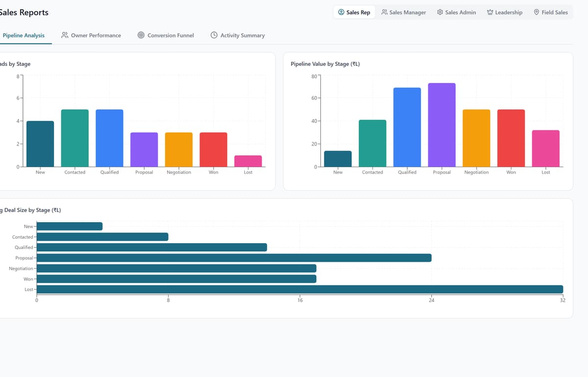Click the Pipeline Value by Stage (₹L) title
The image size is (588, 377).
point(325,64)
